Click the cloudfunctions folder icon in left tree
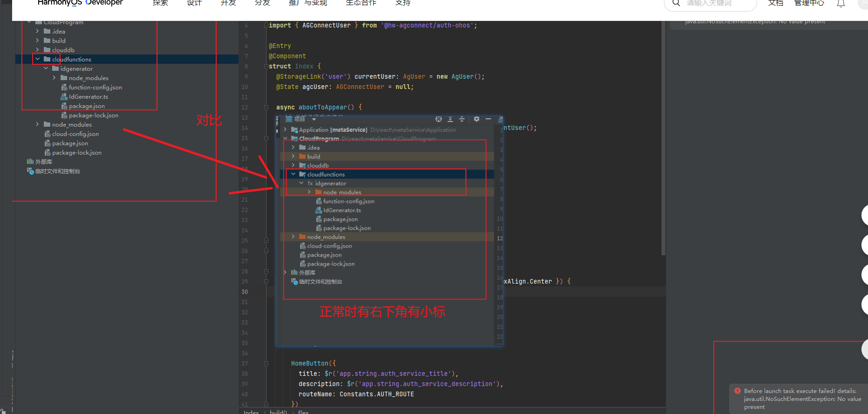Image resolution: width=868 pixels, height=414 pixels. point(47,60)
